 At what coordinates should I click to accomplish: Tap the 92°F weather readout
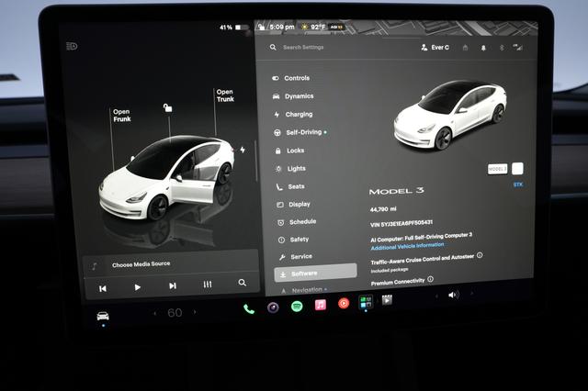[x=313, y=27]
